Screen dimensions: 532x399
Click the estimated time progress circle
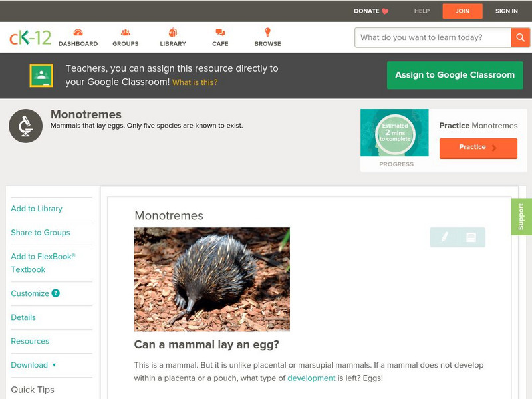point(394,134)
